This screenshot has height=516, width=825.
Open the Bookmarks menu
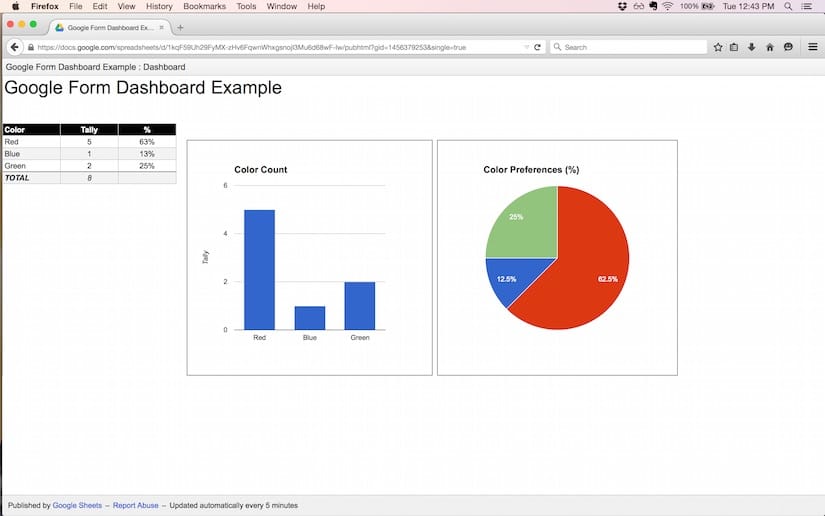point(204,6)
